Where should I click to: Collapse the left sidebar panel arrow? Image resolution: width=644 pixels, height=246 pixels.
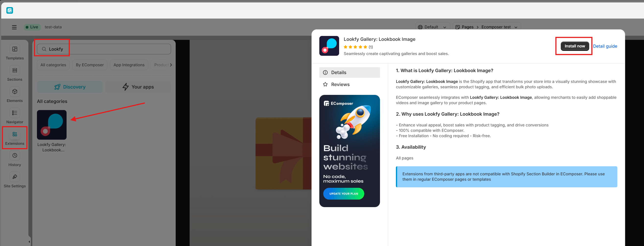[29, 242]
